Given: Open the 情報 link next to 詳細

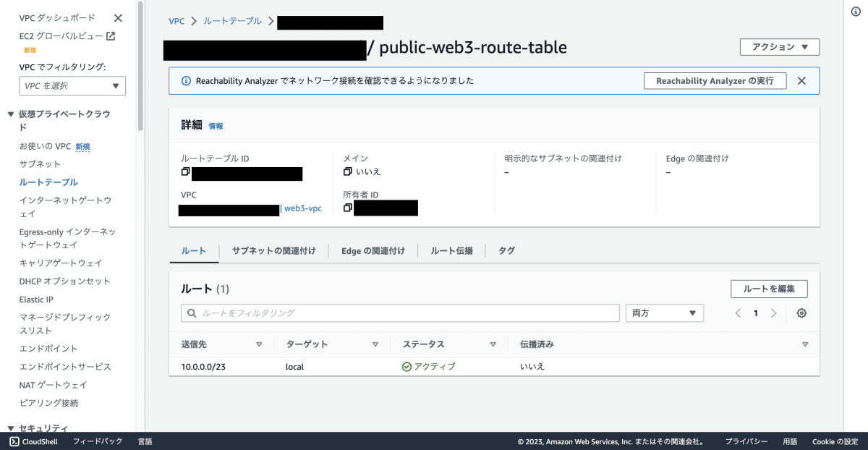Looking at the screenshot, I should click(x=216, y=126).
